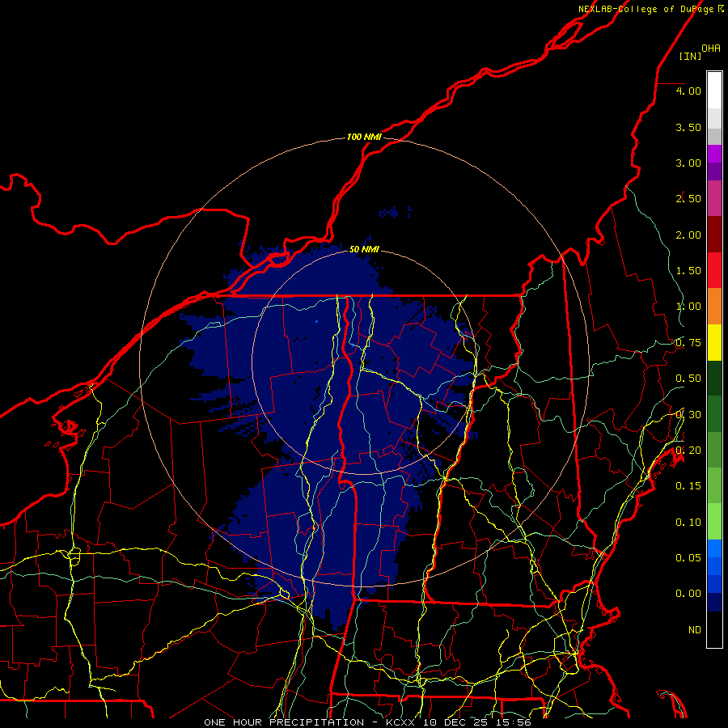This screenshot has height=728, width=728.
Task: Select the darkest green legend swatch
Action: coord(714,379)
